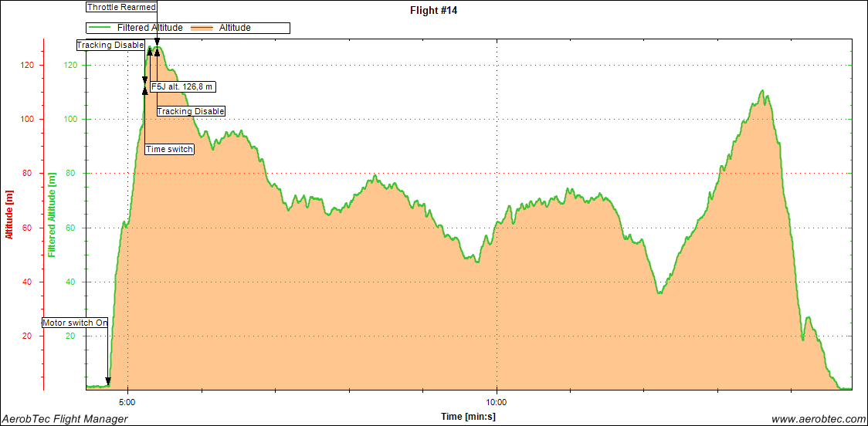
Task: Click the red Altitude [m] axis title
Action: pos(8,215)
